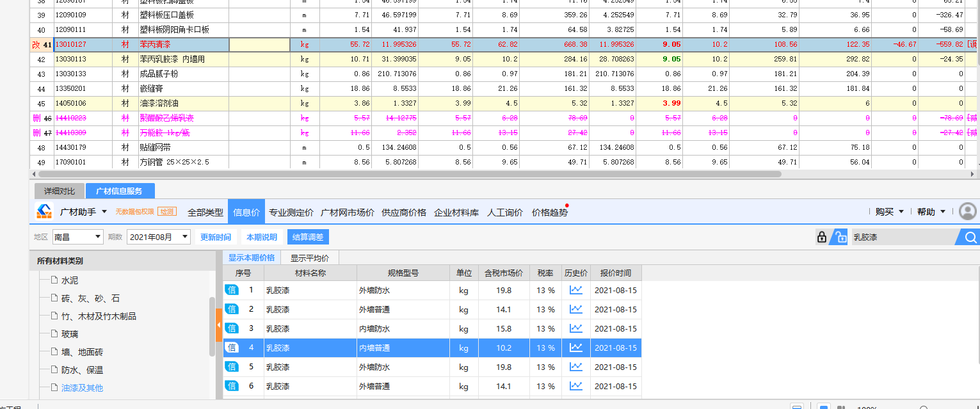Select 墙、地面砖 category
The image size is (980, 409).
[82, 351]
